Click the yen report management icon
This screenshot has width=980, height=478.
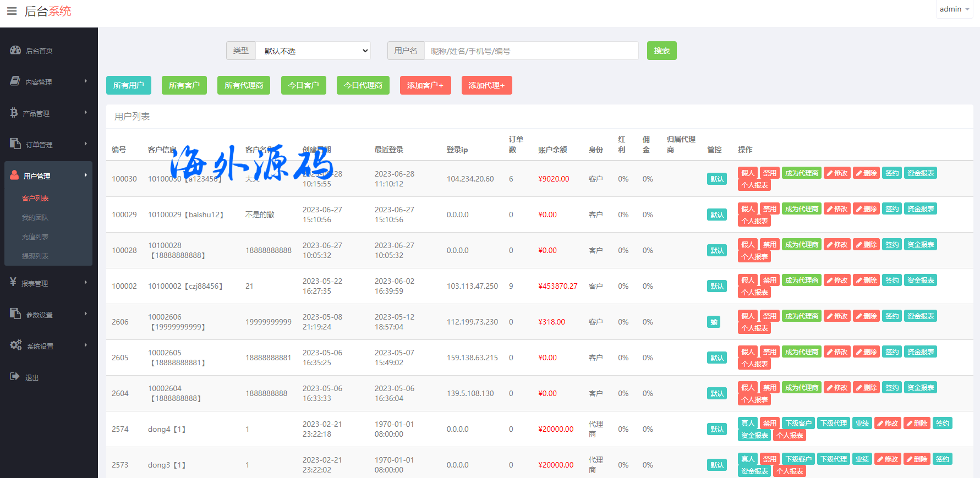(x=13, y=282)
